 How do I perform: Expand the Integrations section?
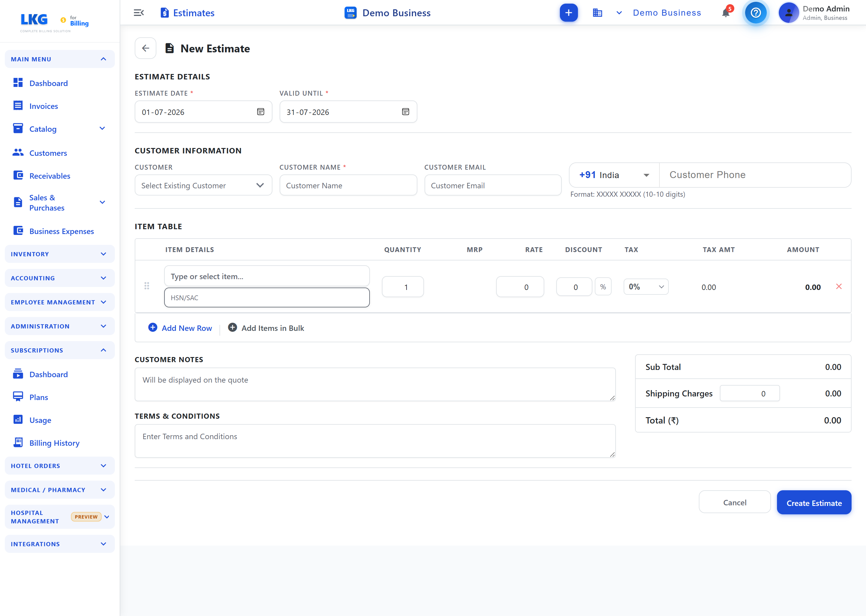pyautogui.click(x=60, y=544)
